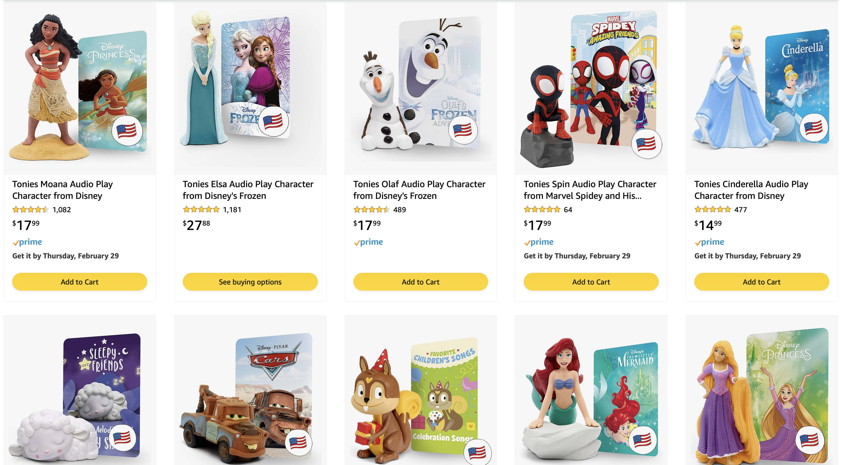View Spin star rating with 64 reviews

coord(542,210)
